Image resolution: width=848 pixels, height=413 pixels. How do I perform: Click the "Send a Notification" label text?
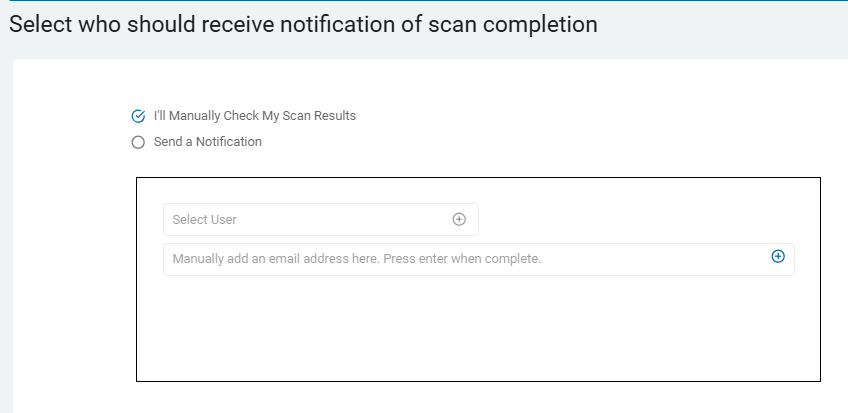(x=208, y=142)
